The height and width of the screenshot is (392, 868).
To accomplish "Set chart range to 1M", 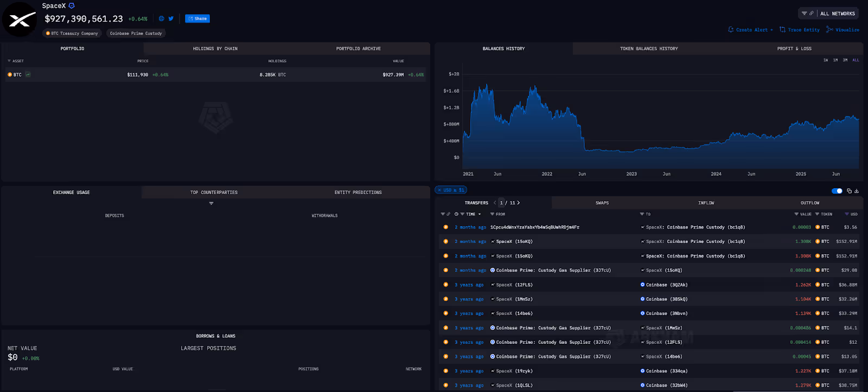I will (x=835, y=60).
